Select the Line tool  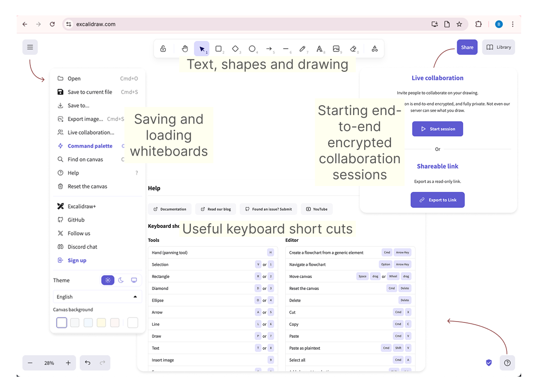click(x=286, y=49)
